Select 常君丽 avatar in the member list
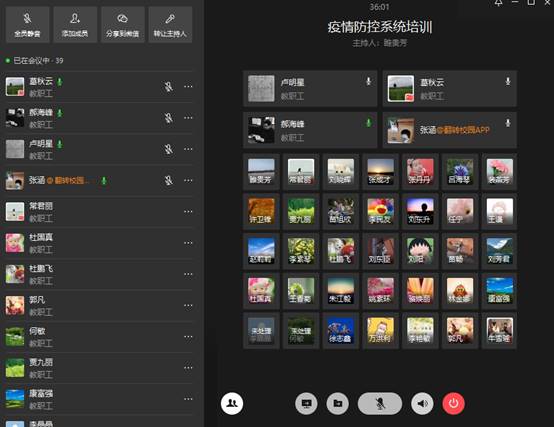Screen dimensions: 554x427 click(x=15, y=212)
